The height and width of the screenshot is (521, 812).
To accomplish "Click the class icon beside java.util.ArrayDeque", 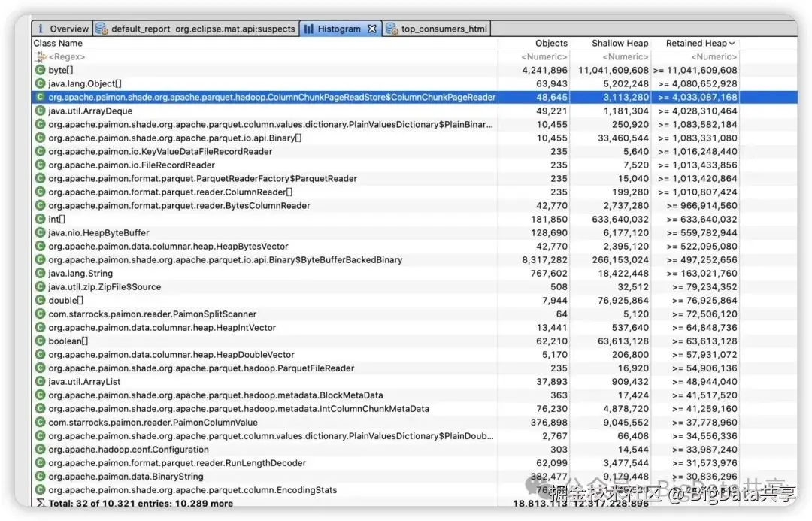I will 40,111.
